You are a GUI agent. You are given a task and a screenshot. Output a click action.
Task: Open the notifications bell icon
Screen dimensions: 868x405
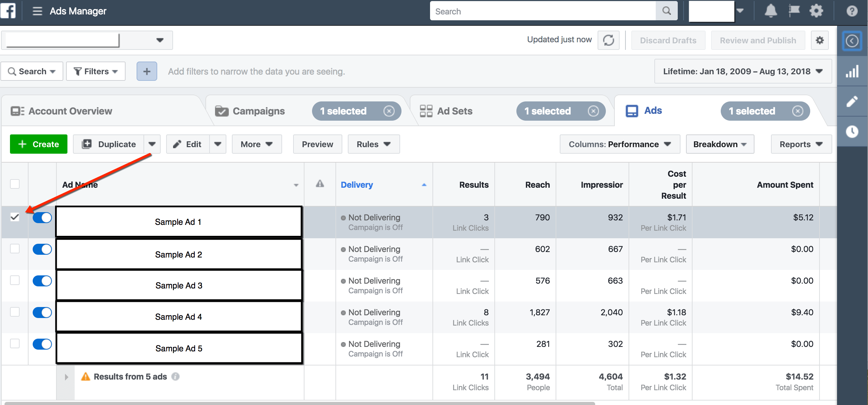click(771, 11)
